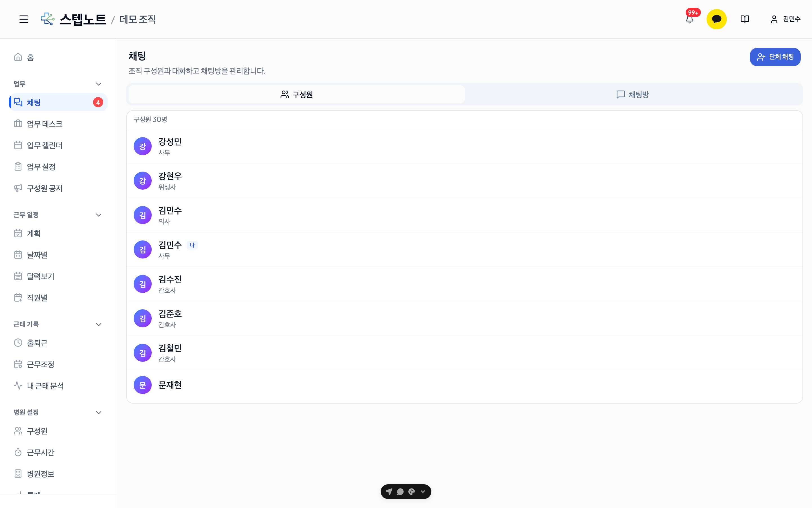Open 업무 설정 in sidebar
812x508 pixels.
tap(58, 167)
